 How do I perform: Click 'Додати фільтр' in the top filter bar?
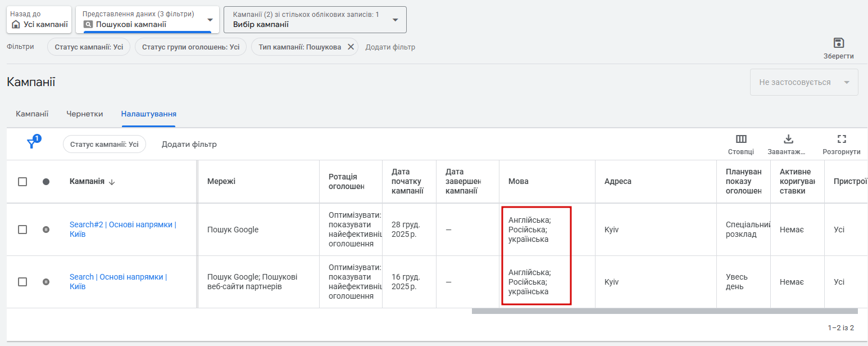tap(390, 47)
